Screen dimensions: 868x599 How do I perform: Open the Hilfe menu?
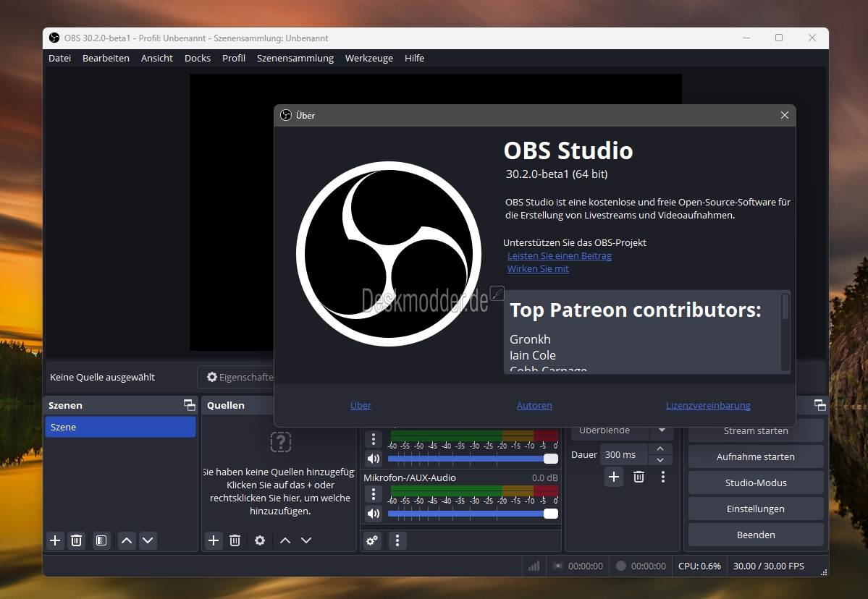pos(414,58)
